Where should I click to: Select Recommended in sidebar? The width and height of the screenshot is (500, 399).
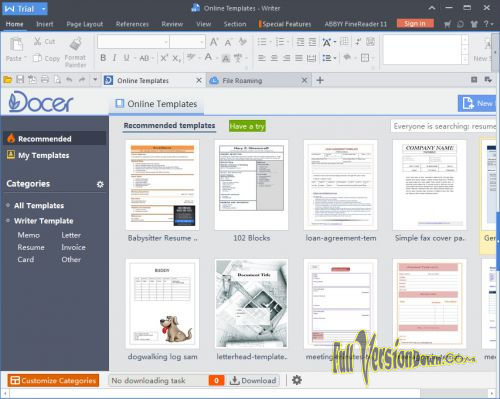click(54, 139)
